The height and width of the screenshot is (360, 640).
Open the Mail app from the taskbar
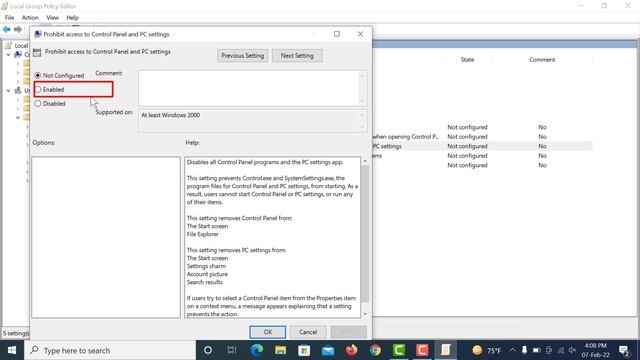[x=328, y=350]
